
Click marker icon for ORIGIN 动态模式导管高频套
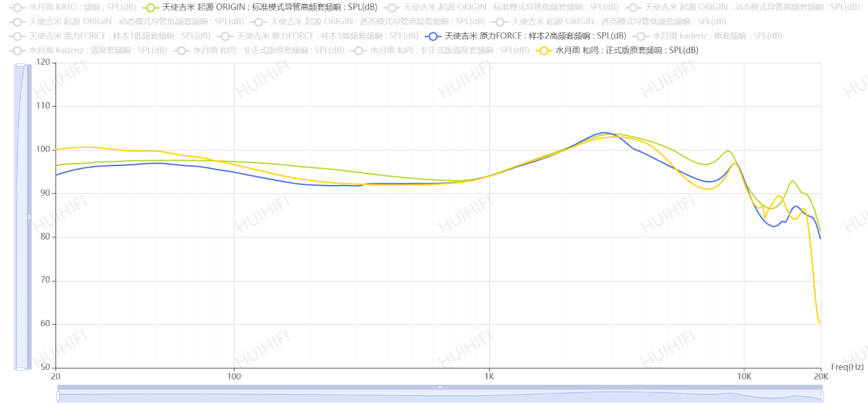tap(634, 7)
